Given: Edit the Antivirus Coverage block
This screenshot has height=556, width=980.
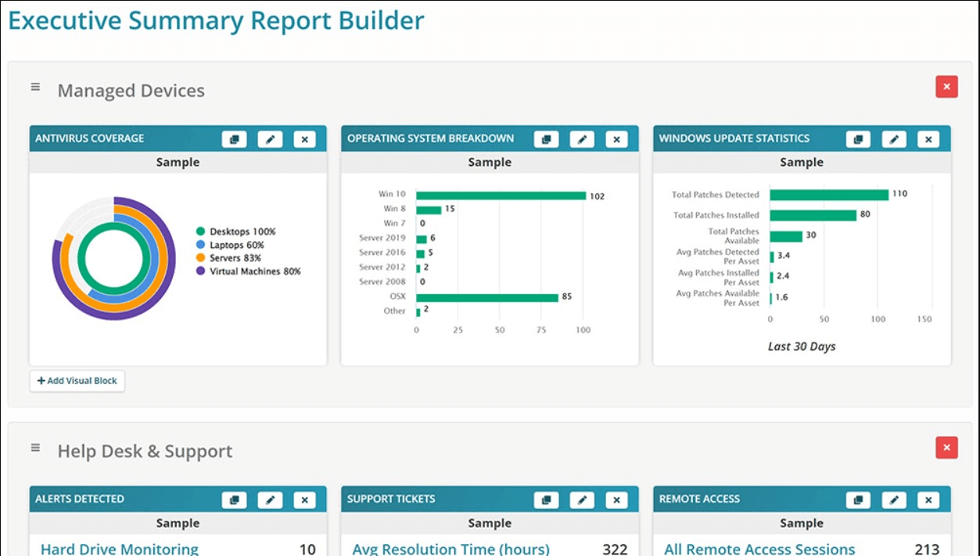Looking at the screenshot, I should tap(270, 139).
